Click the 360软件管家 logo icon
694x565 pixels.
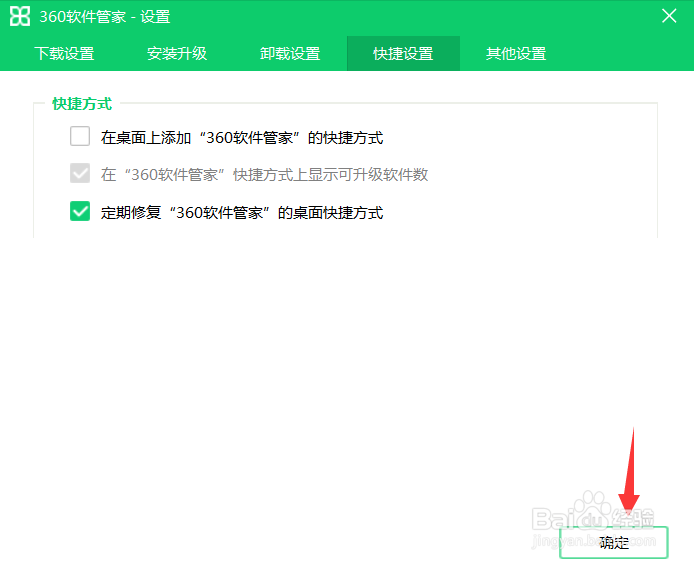click(20, 16)
